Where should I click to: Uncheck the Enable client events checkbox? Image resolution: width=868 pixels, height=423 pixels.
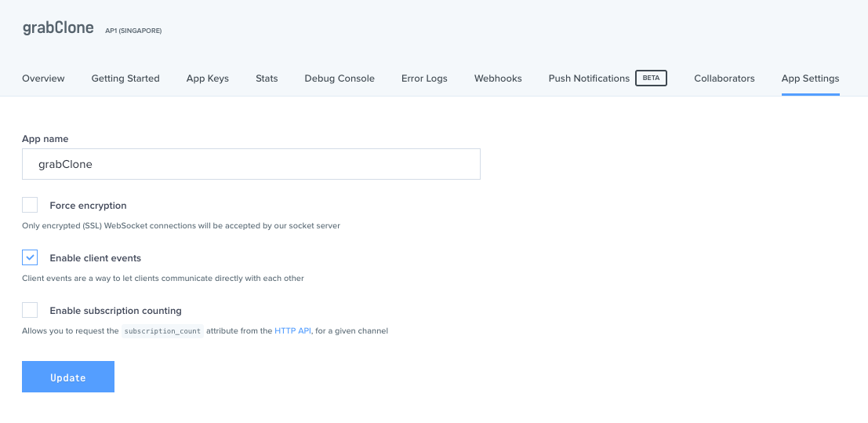click(30, 257)
